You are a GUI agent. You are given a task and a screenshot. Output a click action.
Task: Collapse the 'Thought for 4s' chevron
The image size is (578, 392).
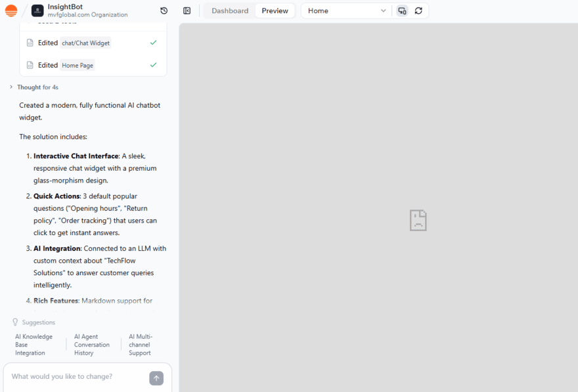pos(11,87)
